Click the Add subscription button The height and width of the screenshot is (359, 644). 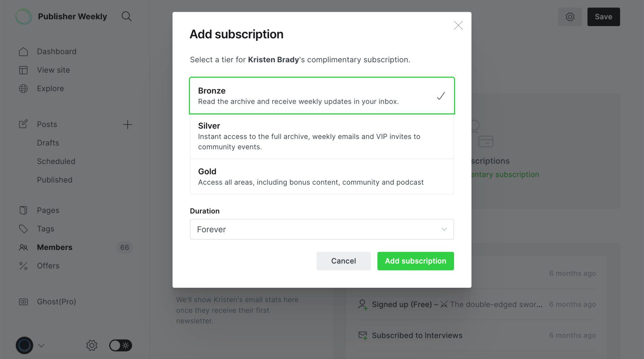pyautogui.click(x=415, y=261)
